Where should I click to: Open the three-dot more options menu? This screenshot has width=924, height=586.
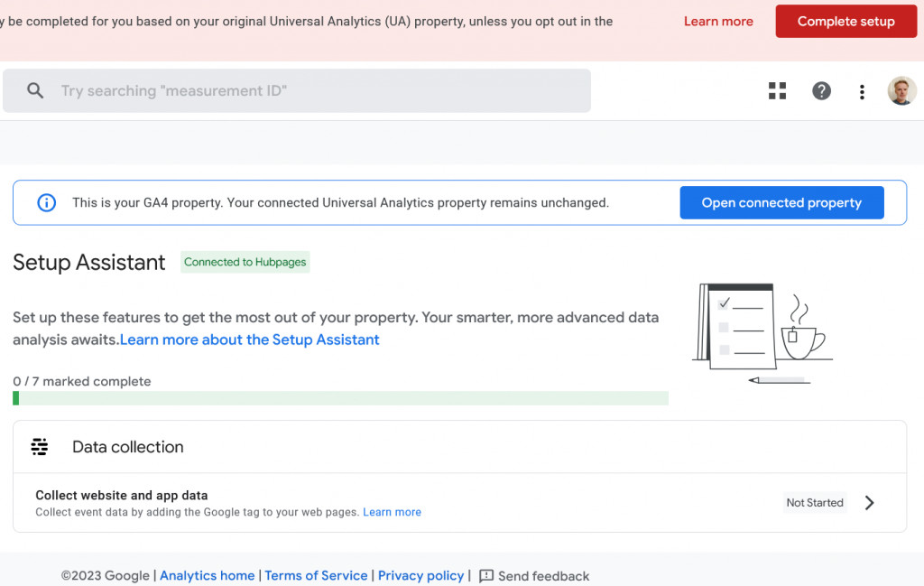click(x=862, y=91)
